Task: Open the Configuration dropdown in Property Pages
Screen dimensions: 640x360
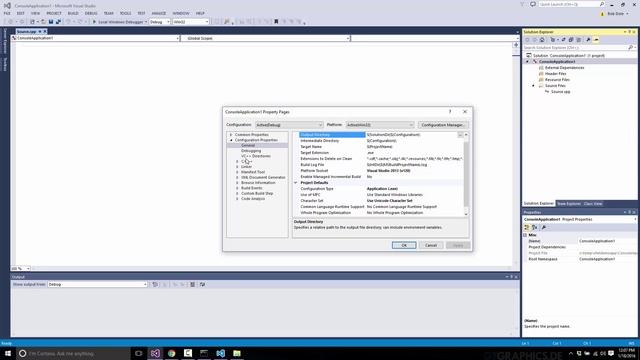Action: coord(289,125)
